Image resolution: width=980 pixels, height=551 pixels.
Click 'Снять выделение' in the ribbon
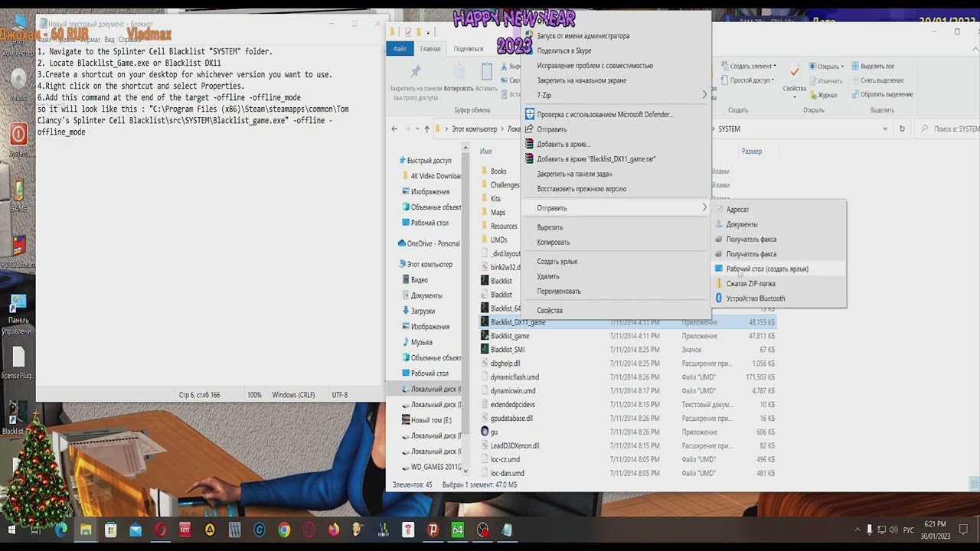877,80
